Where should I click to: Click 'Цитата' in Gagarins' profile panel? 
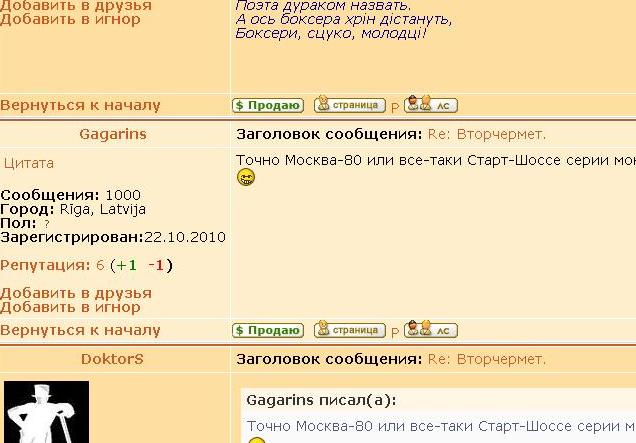pos(29,163)
